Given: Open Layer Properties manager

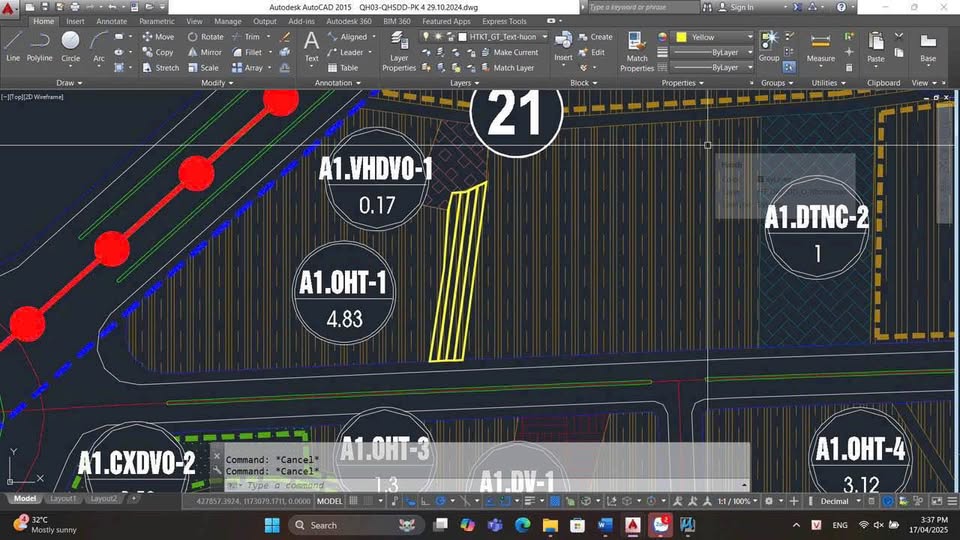Looking at the screenshot, I should 399,49.
